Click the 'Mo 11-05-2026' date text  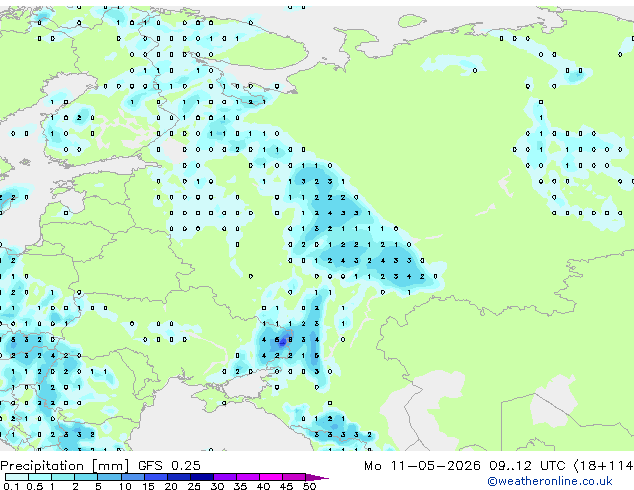coord(422,466)
